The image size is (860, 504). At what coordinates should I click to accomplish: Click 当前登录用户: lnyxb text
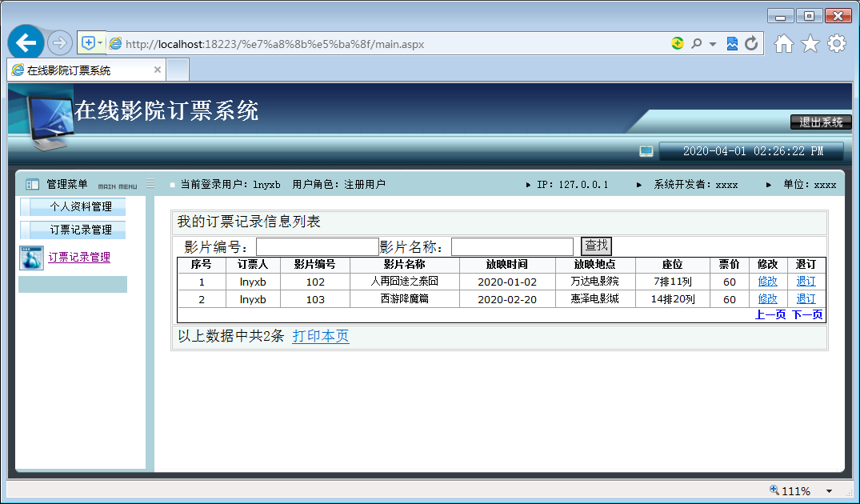coord(230,185)
